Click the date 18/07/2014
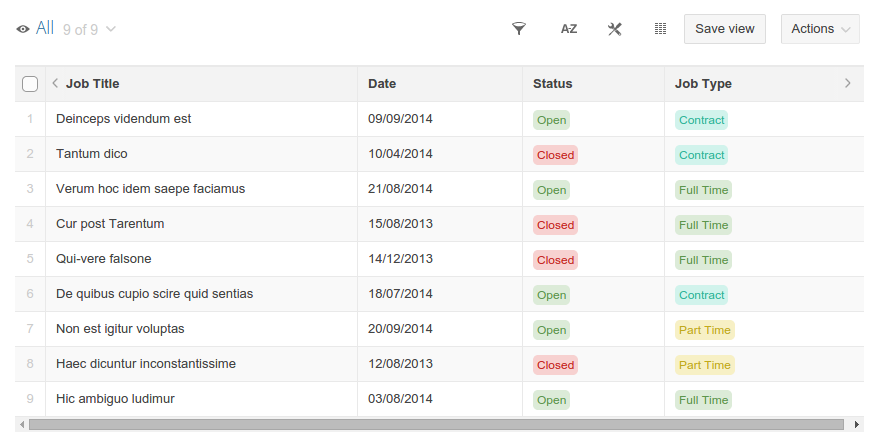This screenshot has height=446, width=878. point(400,294)
